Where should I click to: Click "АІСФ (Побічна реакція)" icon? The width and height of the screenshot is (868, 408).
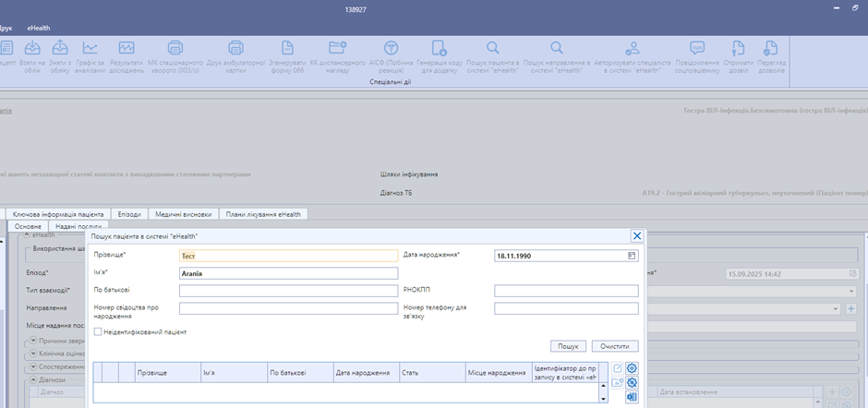(x=391, y=49)
